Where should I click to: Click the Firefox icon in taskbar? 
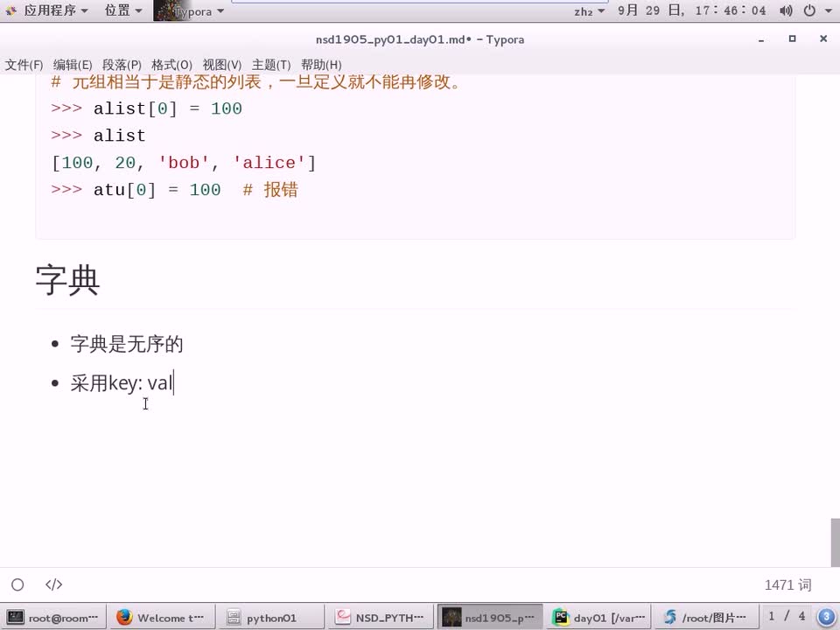[124, 617]
